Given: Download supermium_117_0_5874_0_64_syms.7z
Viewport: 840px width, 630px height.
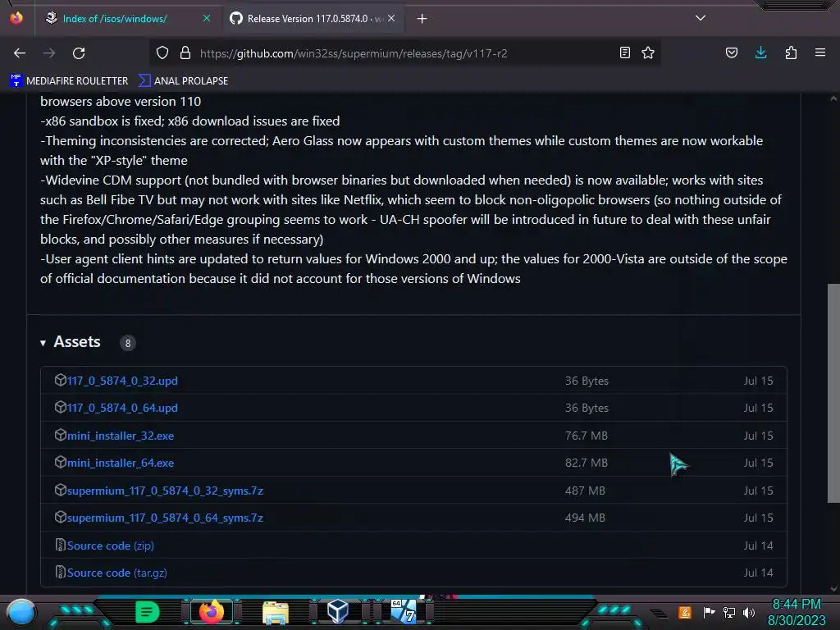Looking at the screenshot, I should point(165,518).
